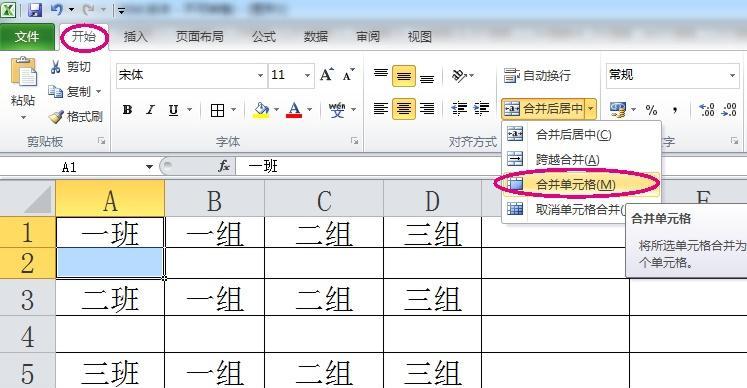This screenshot has height=388, width=747.
Task: Expand the 粘贴 paste options arrow
Action: [23, 117]
